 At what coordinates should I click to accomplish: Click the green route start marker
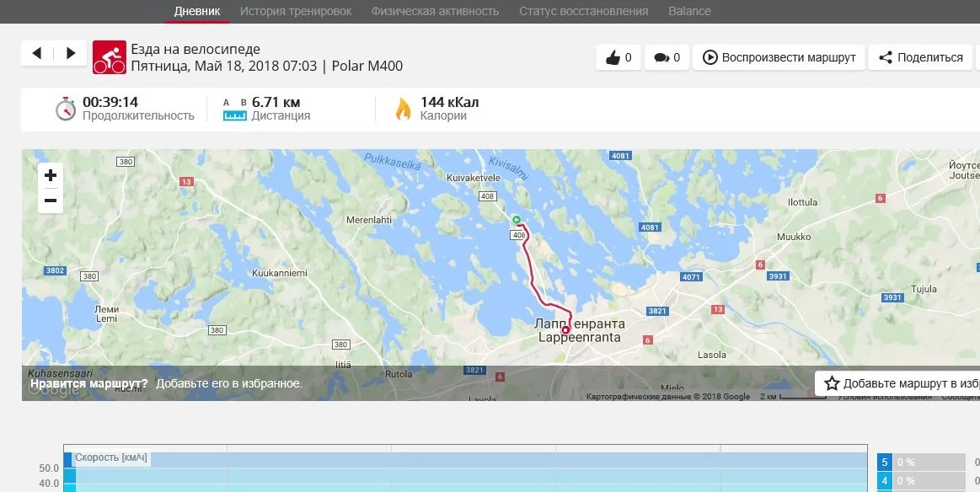click(517, 219)
